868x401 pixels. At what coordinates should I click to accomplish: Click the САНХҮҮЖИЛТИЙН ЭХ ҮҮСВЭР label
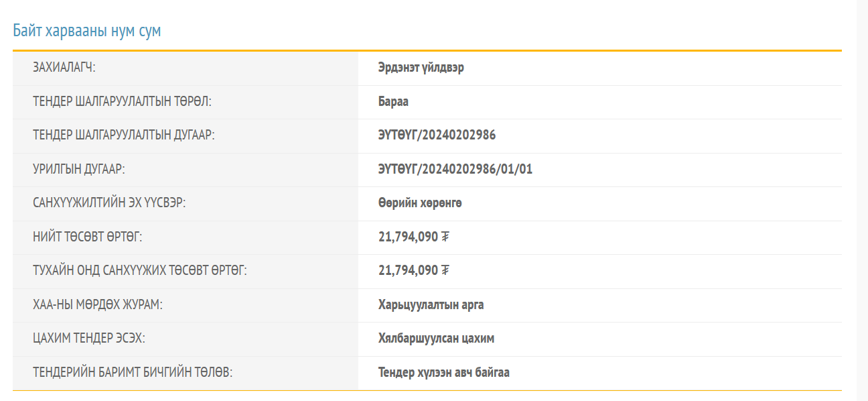click(x=108, y=203)
